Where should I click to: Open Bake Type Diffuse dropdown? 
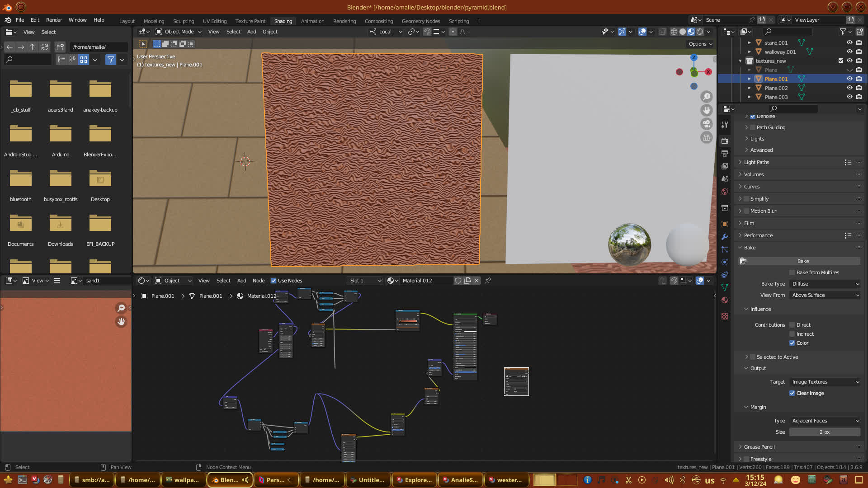coord(825,284)
